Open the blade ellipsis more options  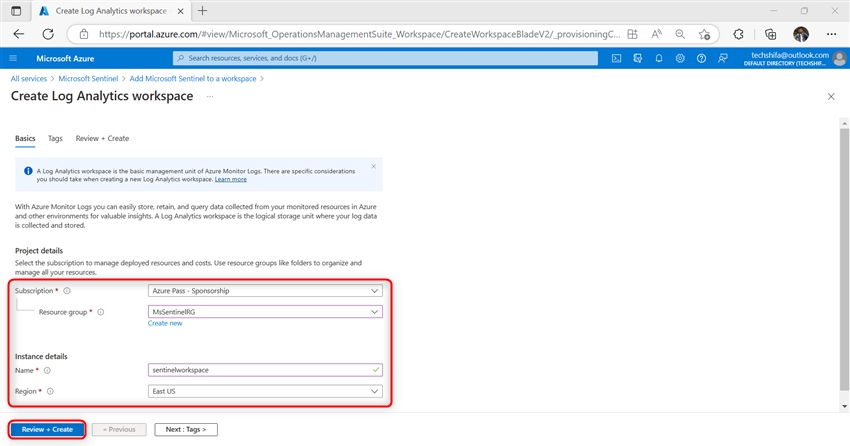coord(210,96)
